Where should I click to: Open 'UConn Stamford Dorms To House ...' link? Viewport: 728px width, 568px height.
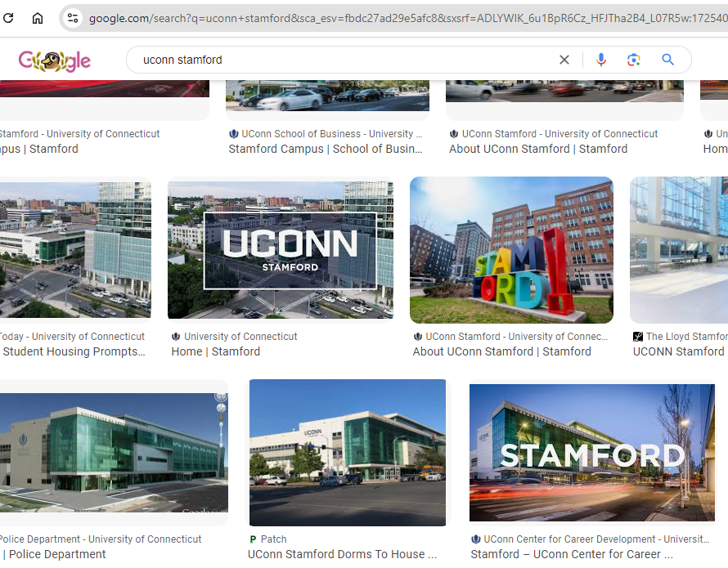pyautogui.click(x=342, y=555)
